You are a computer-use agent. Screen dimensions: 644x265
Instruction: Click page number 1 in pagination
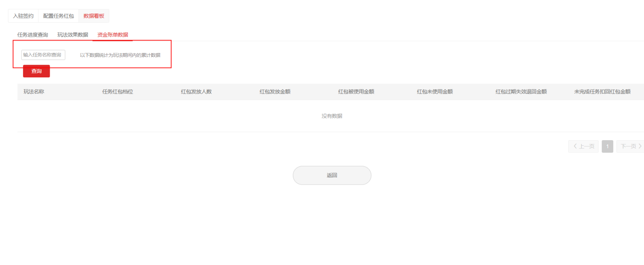pyautogui.click(x=607, y=147)
